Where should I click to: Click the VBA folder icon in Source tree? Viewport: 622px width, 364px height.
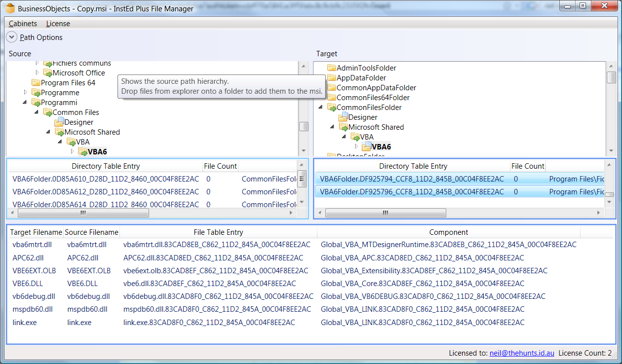[72, 142]
